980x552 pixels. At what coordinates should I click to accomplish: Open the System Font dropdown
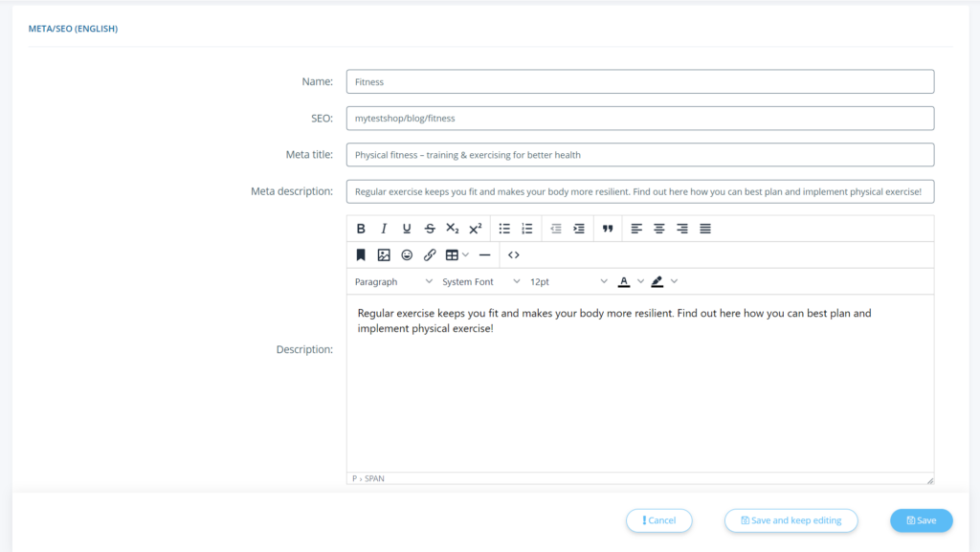(480, 282)
